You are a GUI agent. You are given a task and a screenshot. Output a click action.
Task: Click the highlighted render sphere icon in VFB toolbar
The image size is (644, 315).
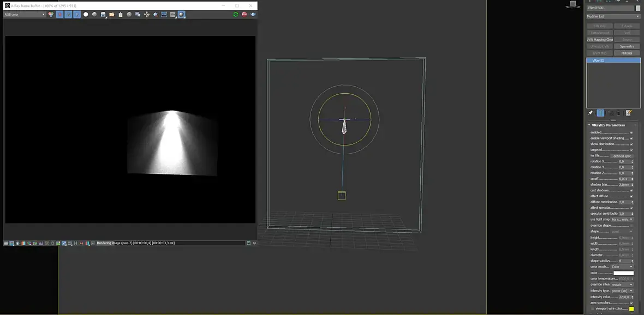pos(182,14)
